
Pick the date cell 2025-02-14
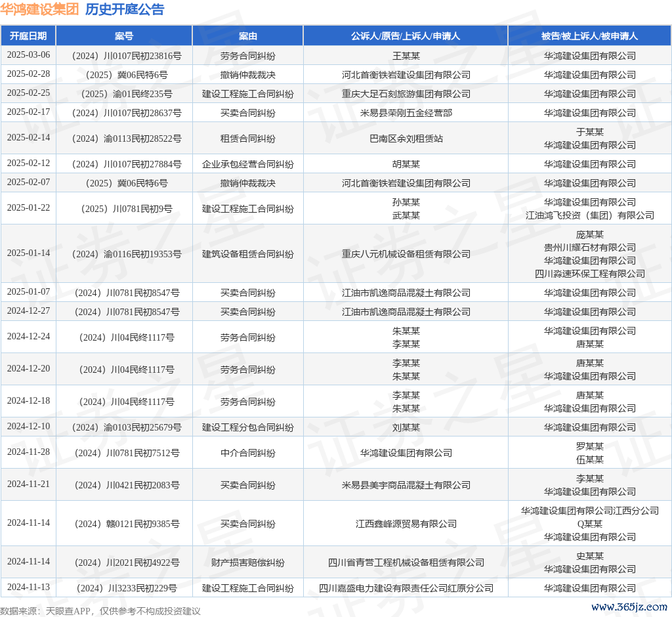click(28, 138)
